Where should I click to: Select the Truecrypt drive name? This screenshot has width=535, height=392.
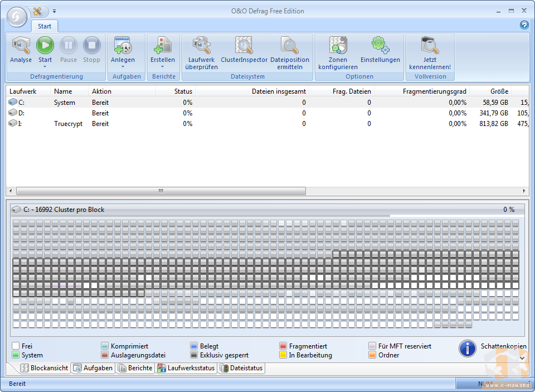pyautogui.click(x=68, y=124)
